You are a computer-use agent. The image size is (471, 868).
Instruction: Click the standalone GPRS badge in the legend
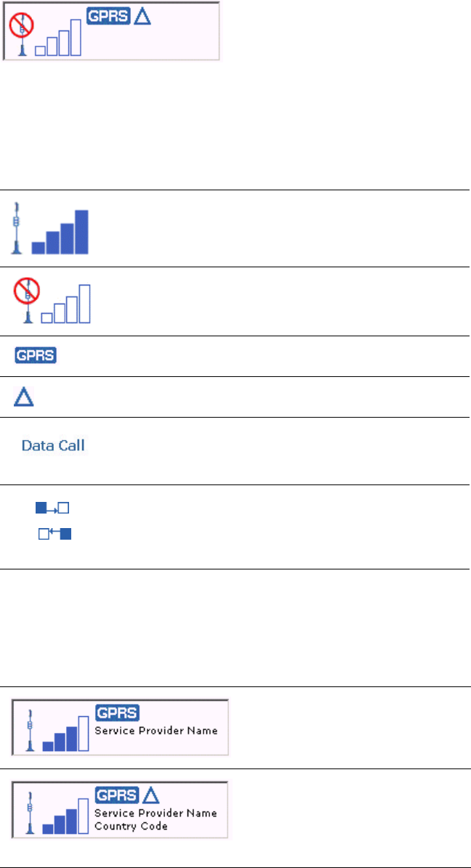point(37,356)
